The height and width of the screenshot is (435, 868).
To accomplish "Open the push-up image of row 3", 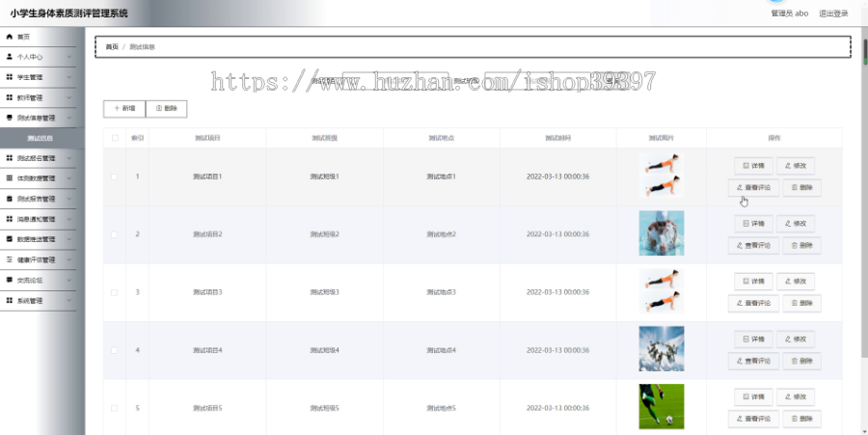I will [x=662, y=291].
